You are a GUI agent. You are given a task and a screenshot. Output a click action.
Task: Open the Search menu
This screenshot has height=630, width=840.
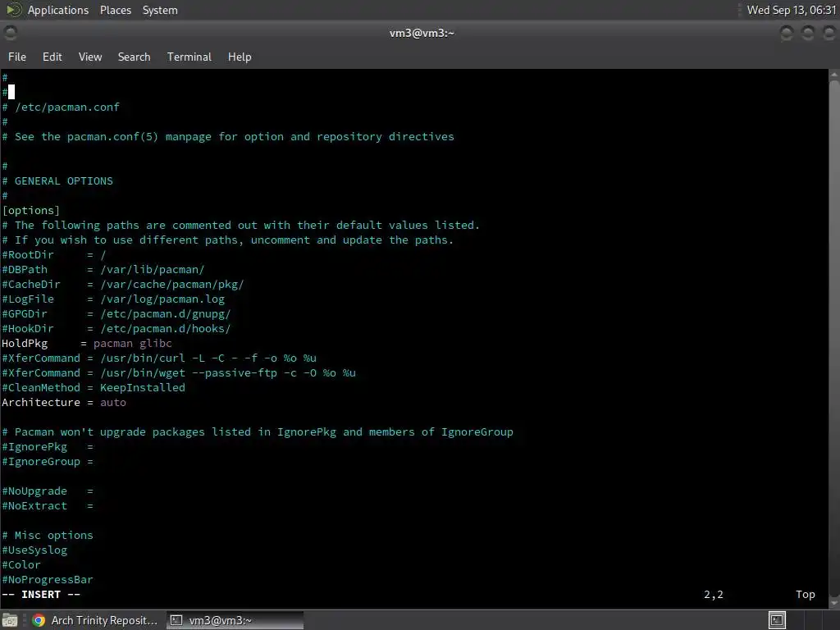click(x=134, y=57)
